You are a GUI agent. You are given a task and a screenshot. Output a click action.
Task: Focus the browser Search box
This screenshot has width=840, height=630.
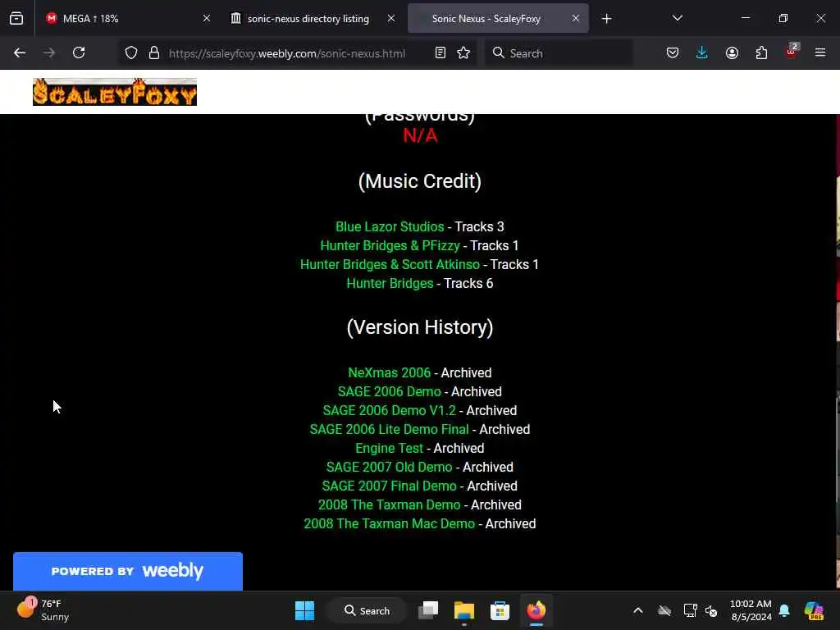pos(559,53)
